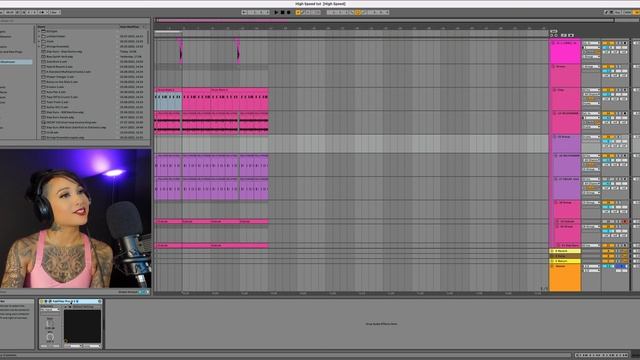Toggle the orange Loop switch in the control bar

point(358,13)
